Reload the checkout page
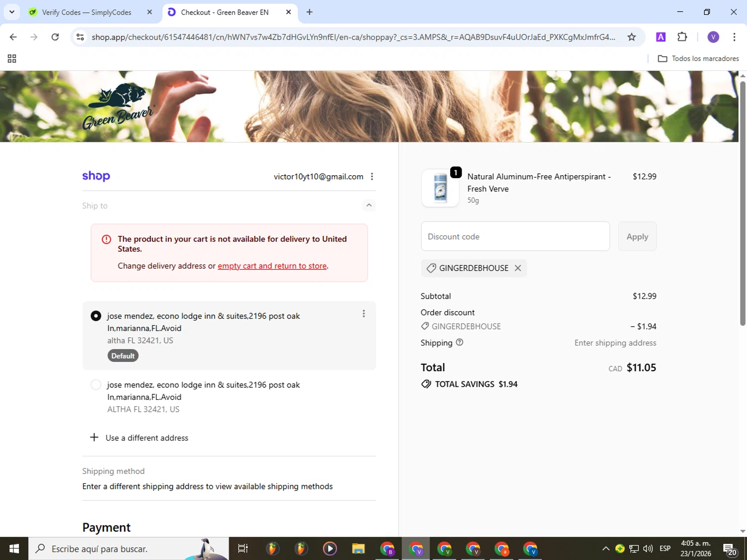This screenshot has width=747, height=560. (x=55, y=37)
